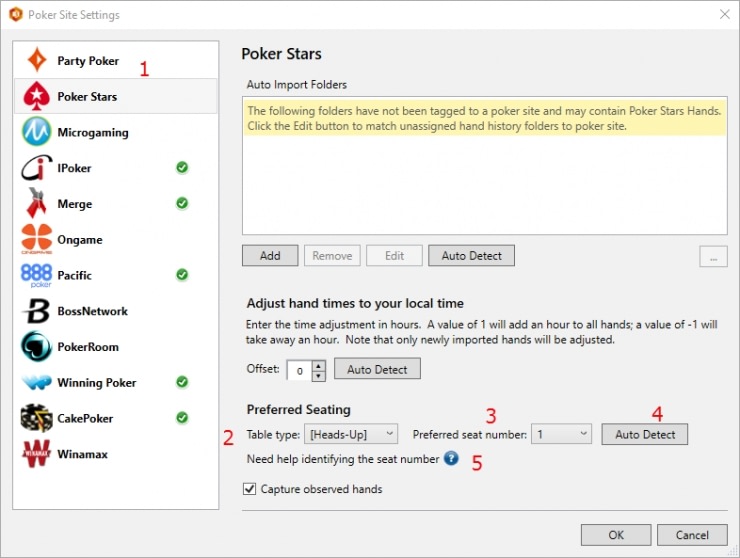Click the green checkmark next to Merge
740x558 pixels.
(x=182, y=203)
